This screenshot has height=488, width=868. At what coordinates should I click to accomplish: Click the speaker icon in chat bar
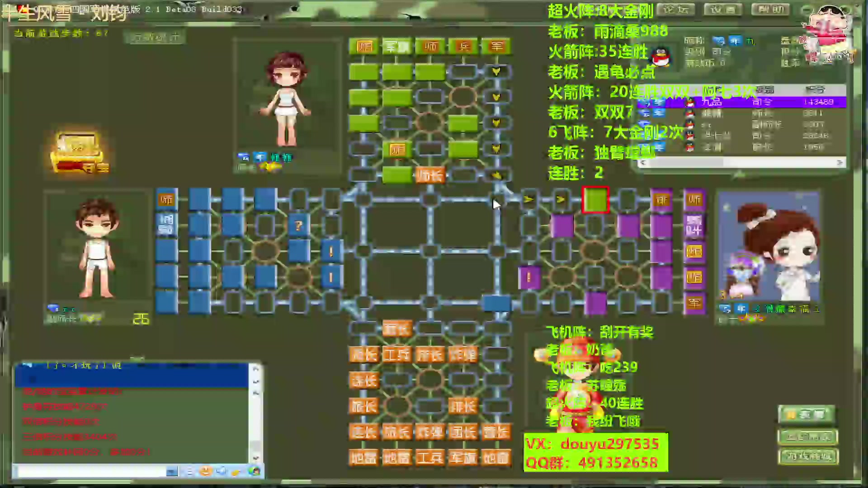[221, 471]
